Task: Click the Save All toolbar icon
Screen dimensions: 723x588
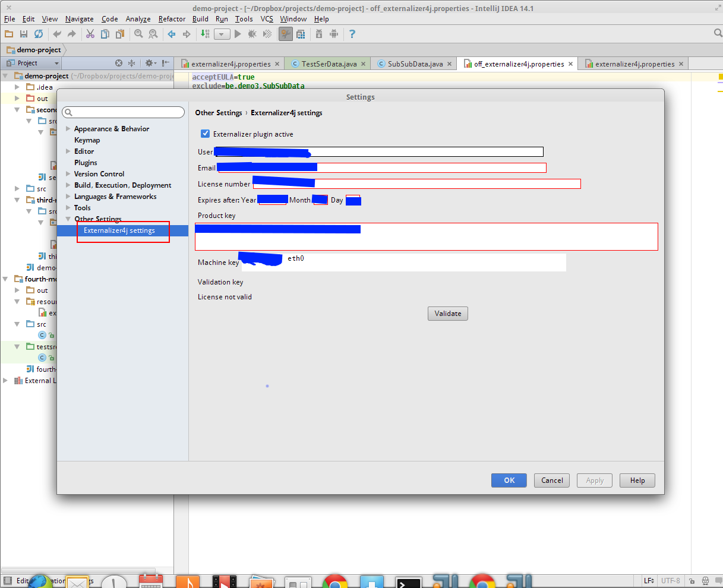Action: [x=24, y=34]
